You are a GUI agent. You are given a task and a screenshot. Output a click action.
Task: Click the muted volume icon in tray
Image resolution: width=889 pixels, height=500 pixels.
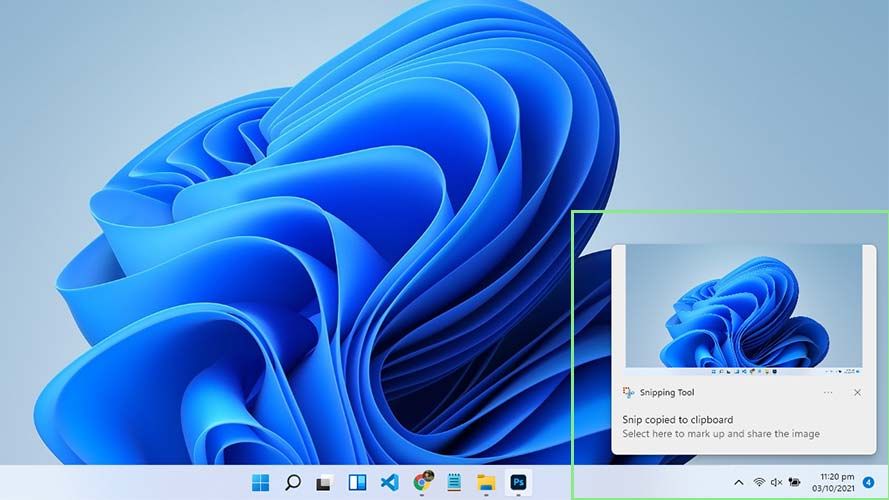[x=777, y=482]
